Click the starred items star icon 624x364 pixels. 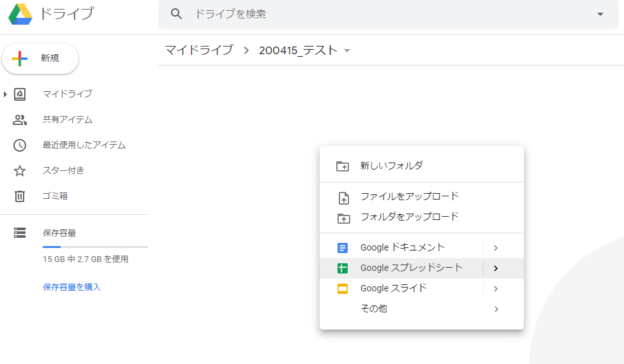20,171
